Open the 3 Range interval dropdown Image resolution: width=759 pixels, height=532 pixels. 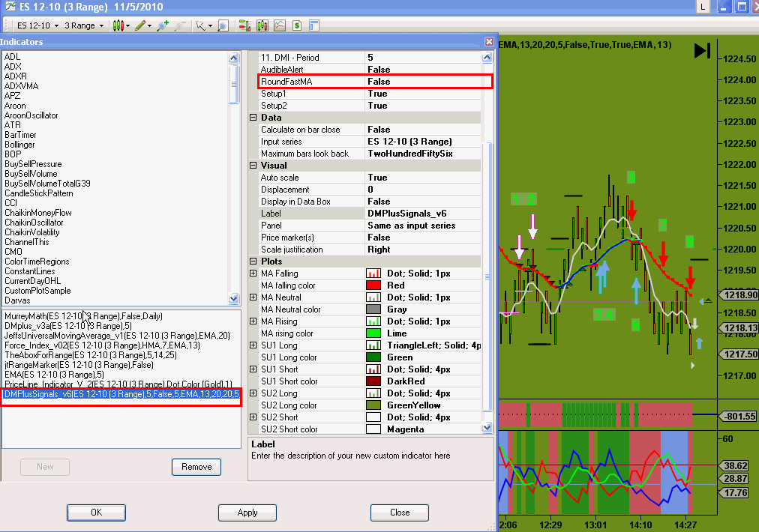[x=84, y=25]
